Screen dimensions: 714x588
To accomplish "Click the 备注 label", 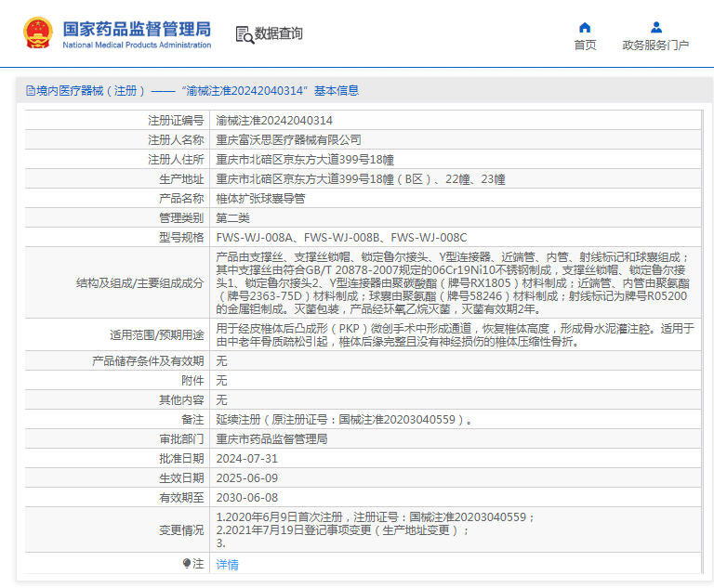I will click(192, 420).
